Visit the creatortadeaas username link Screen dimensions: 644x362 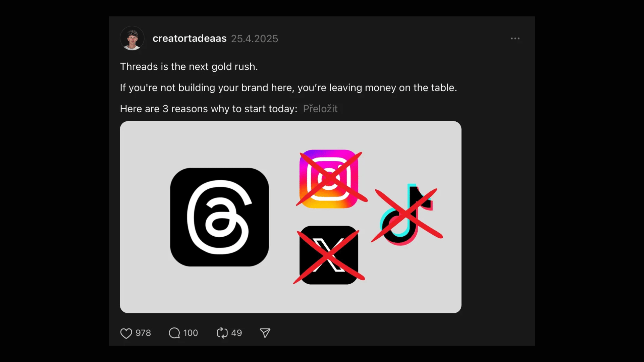point(190,39)
